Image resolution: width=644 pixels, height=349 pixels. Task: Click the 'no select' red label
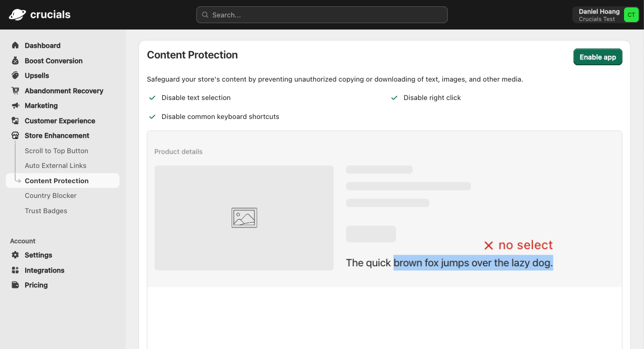point(526,245)
